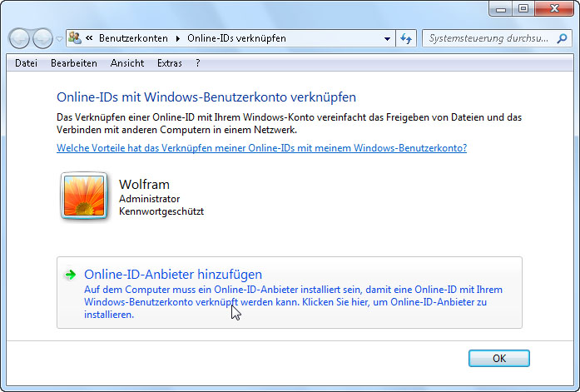Screen dimensions: 580x392
Task: Open the 'Welche Vorteile' help link
Action: tap(261, 148)
